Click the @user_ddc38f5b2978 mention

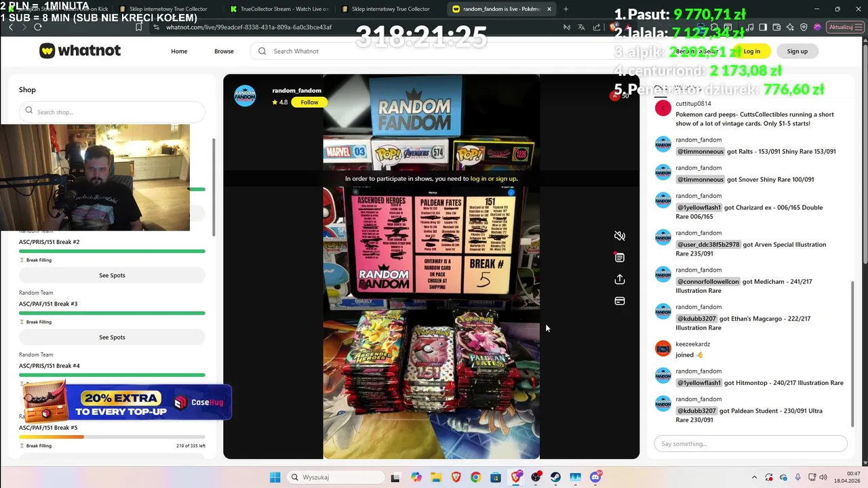click(708, 245)
